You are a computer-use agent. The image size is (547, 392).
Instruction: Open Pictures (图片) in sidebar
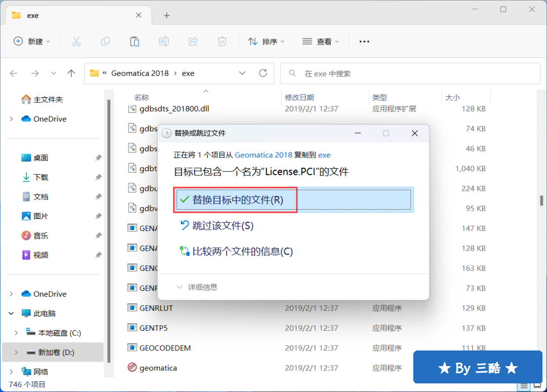(35, 216)
